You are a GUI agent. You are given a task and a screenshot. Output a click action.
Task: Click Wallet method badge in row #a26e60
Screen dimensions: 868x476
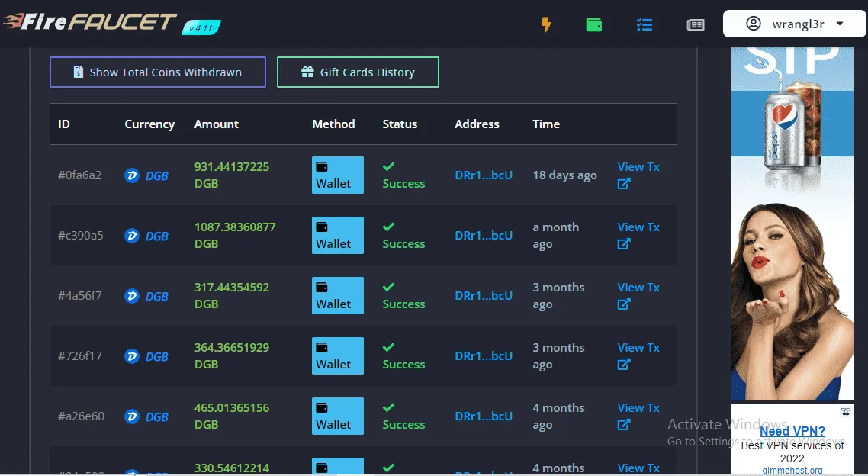click(338, 416)
